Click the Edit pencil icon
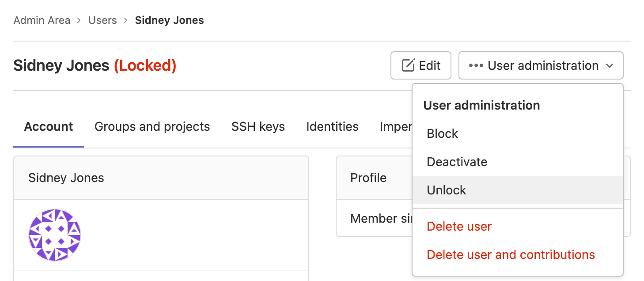 (409, 65)
